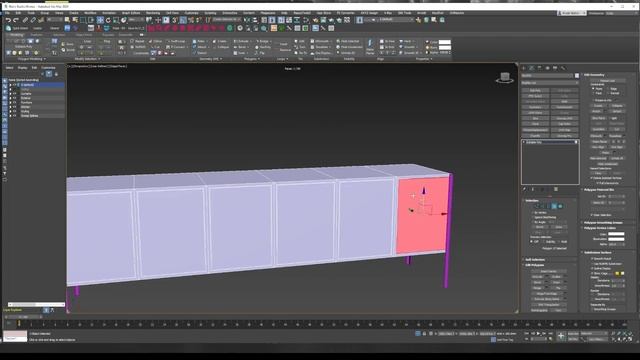
Task: Switch to Object Paint ribbon tab
Action: coord(84,35)
